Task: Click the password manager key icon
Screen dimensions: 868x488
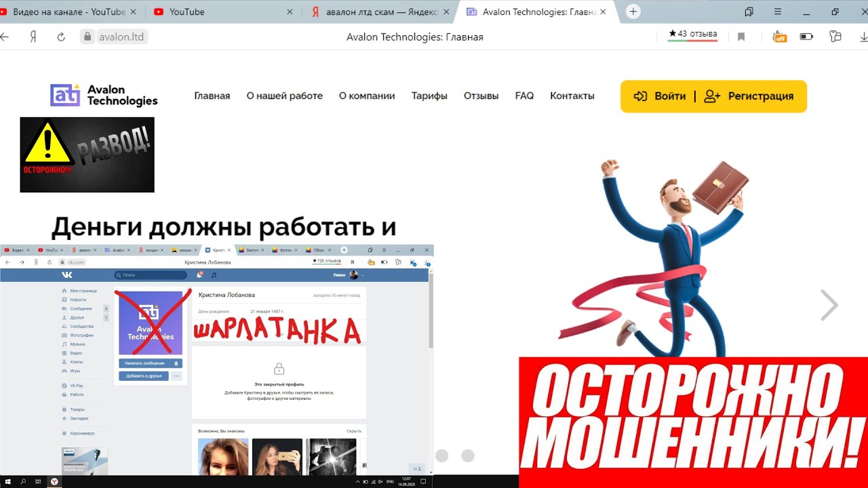Action: click(835, 37)
